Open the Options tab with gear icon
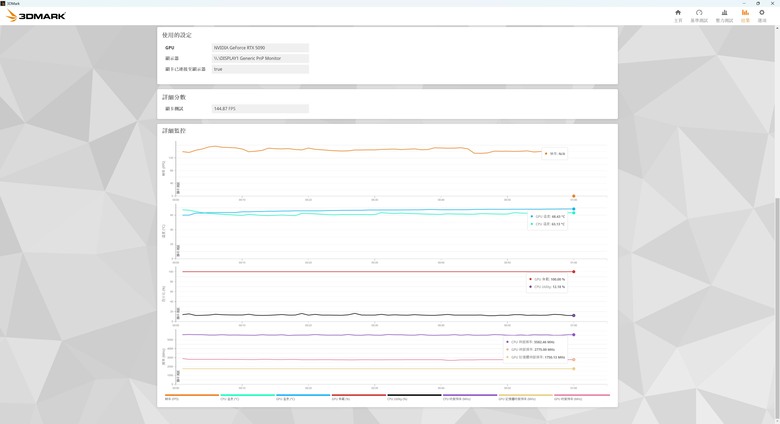780x424 pixels. coord(762,16)
